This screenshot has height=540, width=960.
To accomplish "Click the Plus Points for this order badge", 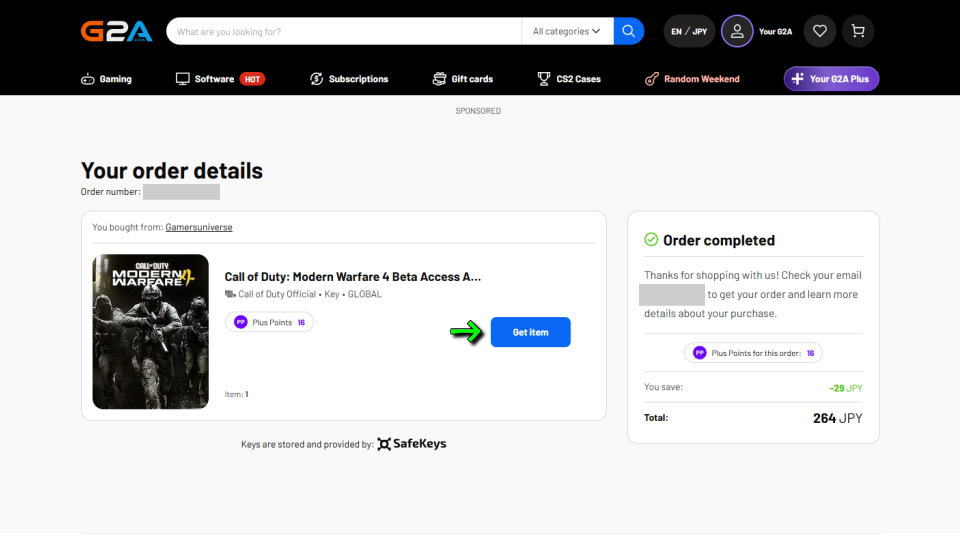I will click(x=753, y=353).
